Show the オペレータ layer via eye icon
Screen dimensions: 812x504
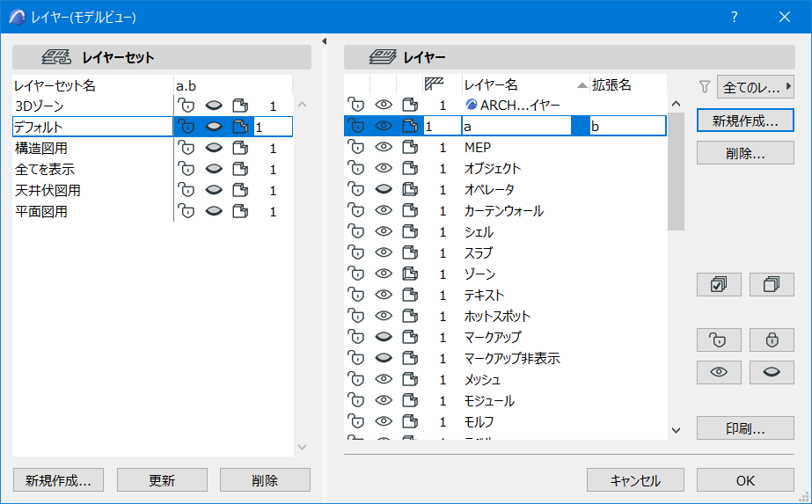pyautogui.click(x=384, y=190)
